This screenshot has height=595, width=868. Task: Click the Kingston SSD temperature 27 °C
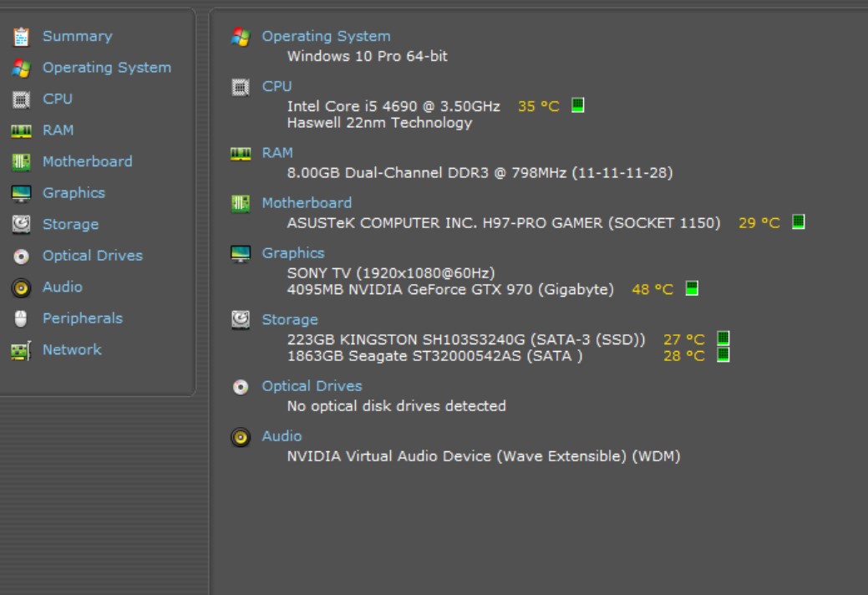coord(684,339)
